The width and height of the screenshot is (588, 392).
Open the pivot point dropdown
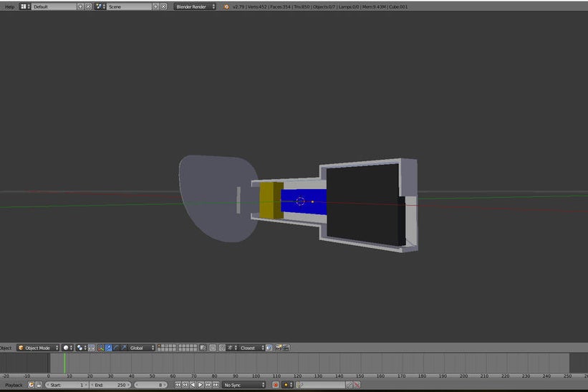(x=81, y=348)
